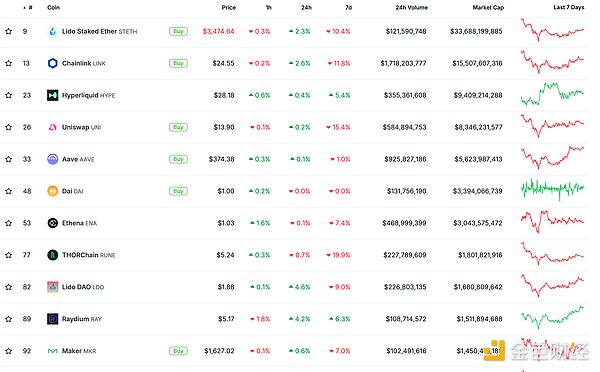Screen dimensions: 600x372
Task: Toggle favorite star for Maker row
Action: tap(8, 351)
